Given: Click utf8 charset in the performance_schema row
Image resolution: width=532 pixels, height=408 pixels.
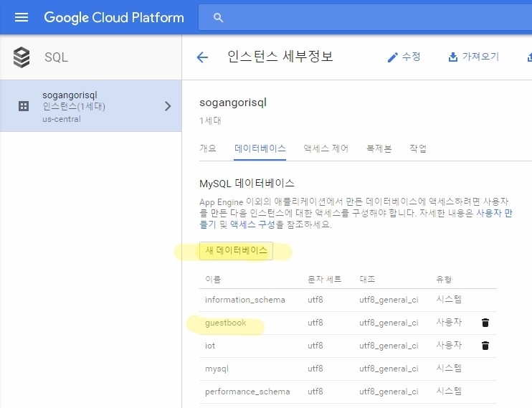Looking at the screenshot, I should pyautogui.click(x=315, y=392).
